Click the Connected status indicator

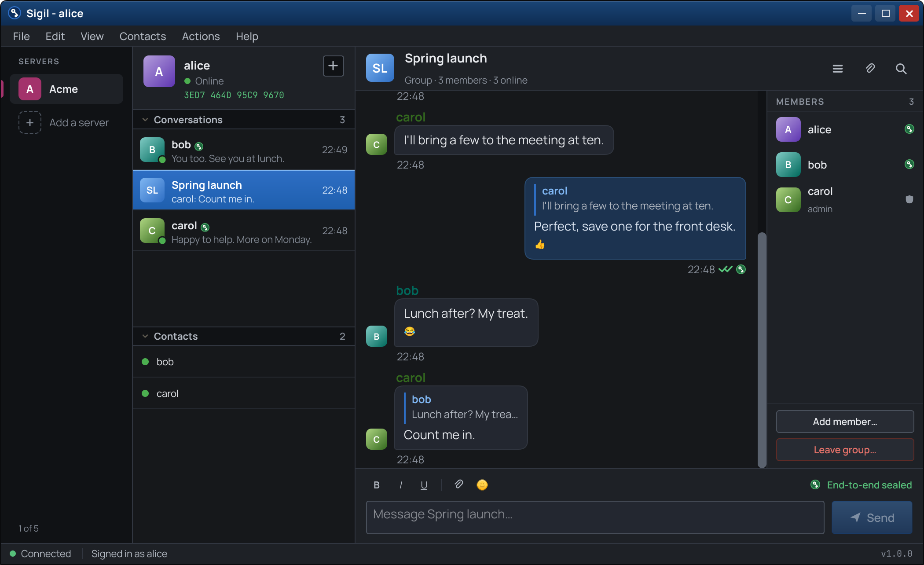click(40, 554)
